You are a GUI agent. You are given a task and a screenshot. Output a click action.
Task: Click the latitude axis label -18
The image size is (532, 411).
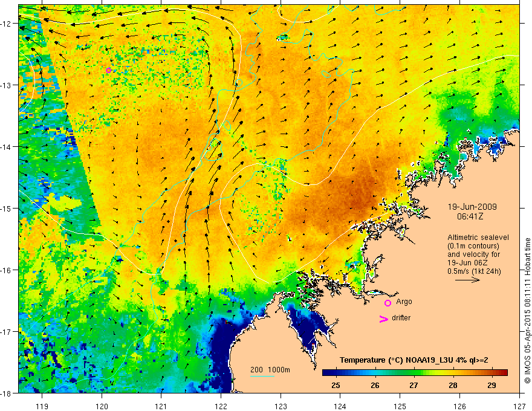tap(6, 393)
